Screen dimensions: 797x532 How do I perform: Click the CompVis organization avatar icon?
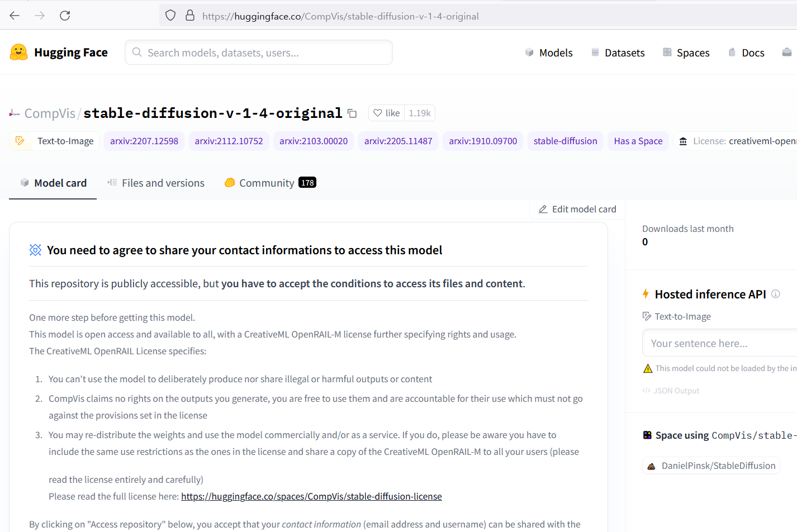point(15,113)
